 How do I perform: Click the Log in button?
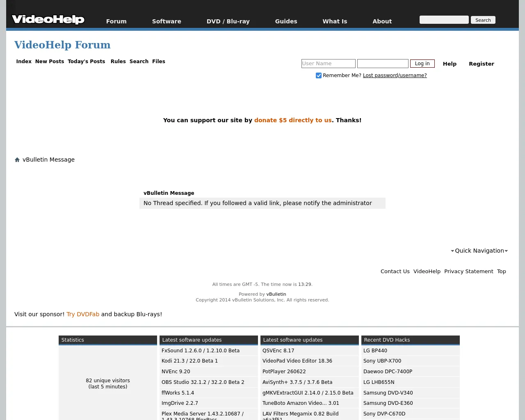[x=422, y=64]
